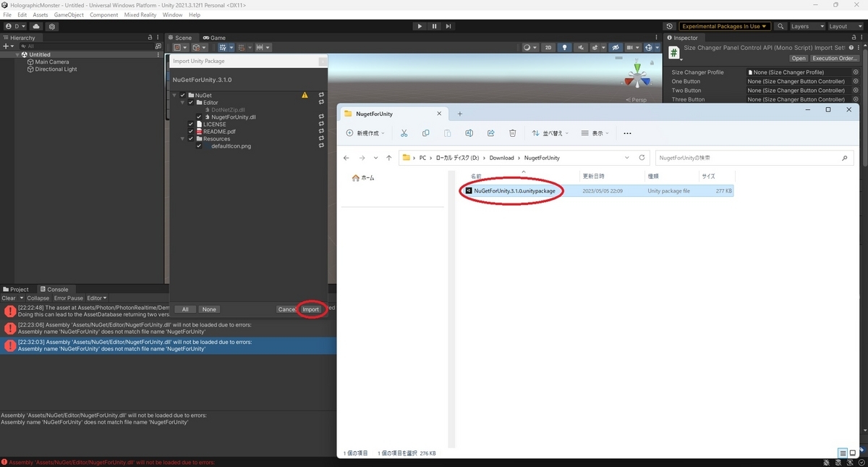Switch to the Game tab
Viewport: 868px width, 467px height.
[x=214, y=38]
